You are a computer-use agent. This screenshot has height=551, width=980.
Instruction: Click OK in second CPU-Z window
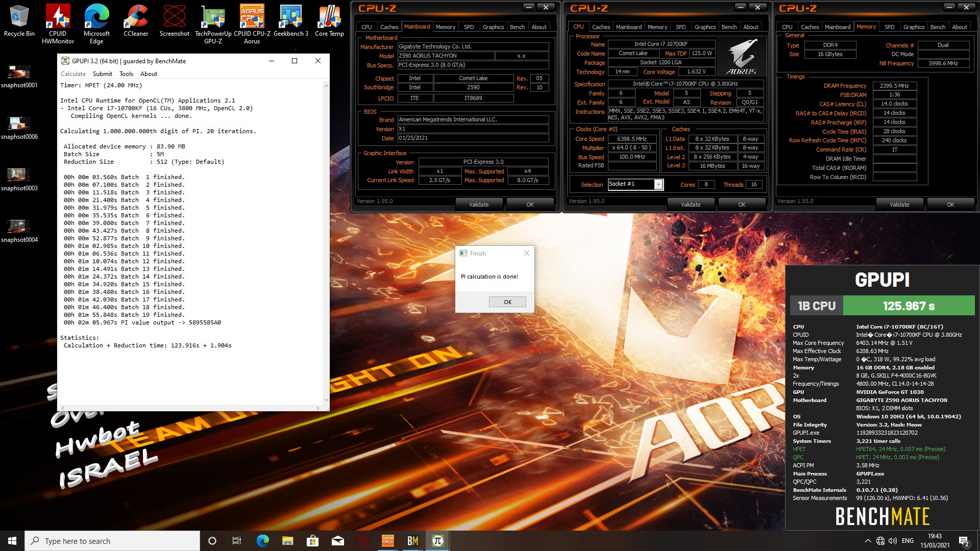742,205
